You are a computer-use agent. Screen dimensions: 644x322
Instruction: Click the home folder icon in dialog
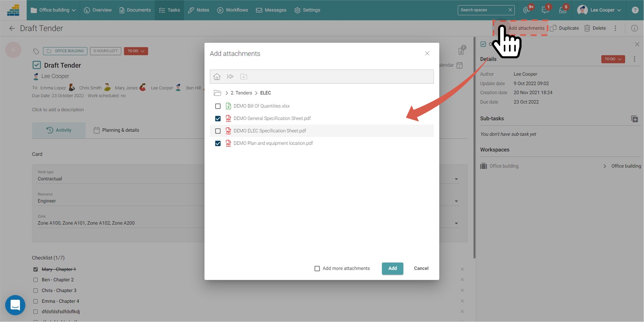pyautogui.click(x=217, y=77)
